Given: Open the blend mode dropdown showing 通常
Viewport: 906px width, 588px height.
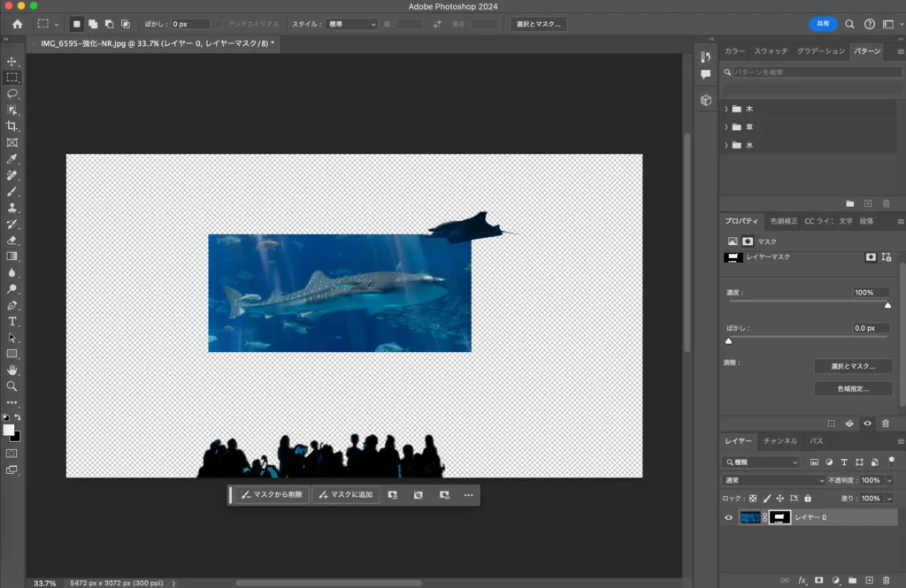Looking at the screenshot, I should [773, 480].
